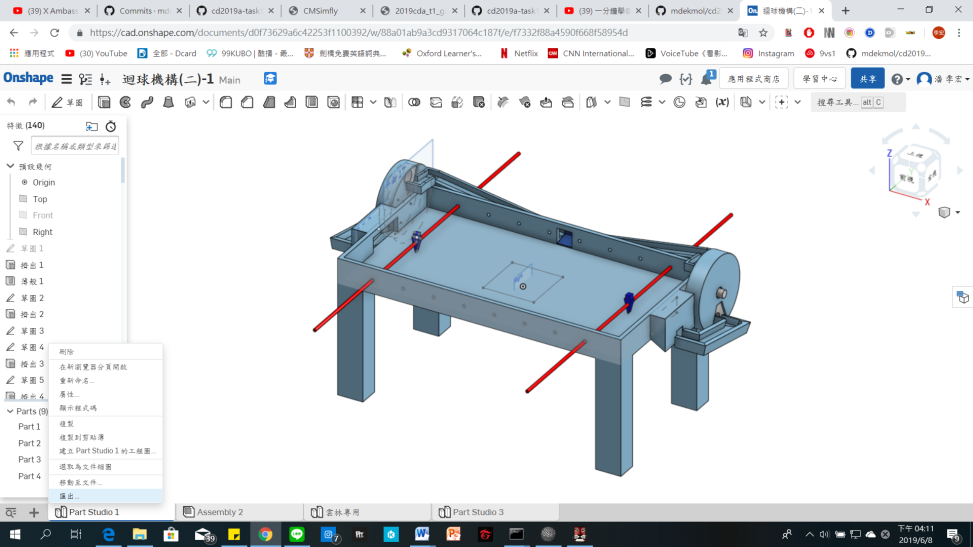Collapse the default geometry tree group

point(10,166)
